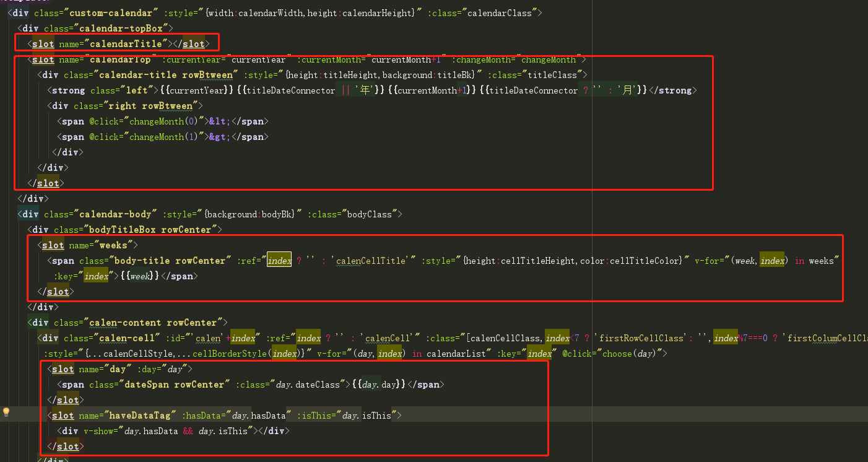
Task: Click the "calendarTitle" slot name
Action: tap(127, 44)
